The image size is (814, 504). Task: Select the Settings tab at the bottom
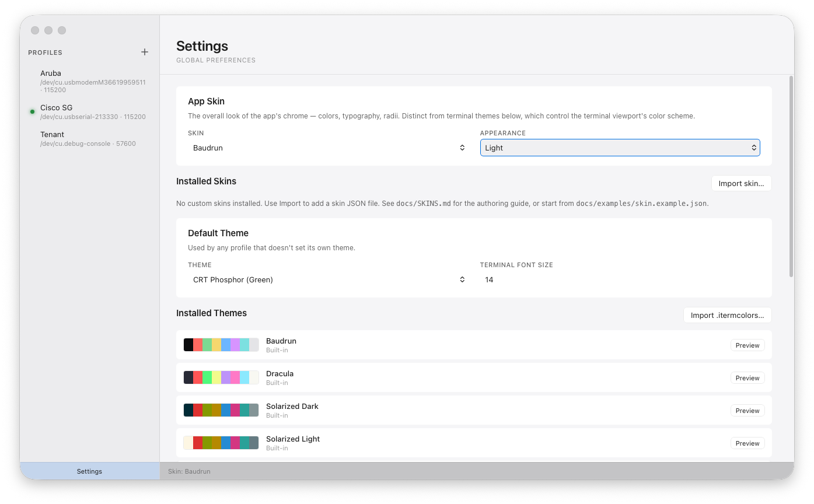[89, 471]
